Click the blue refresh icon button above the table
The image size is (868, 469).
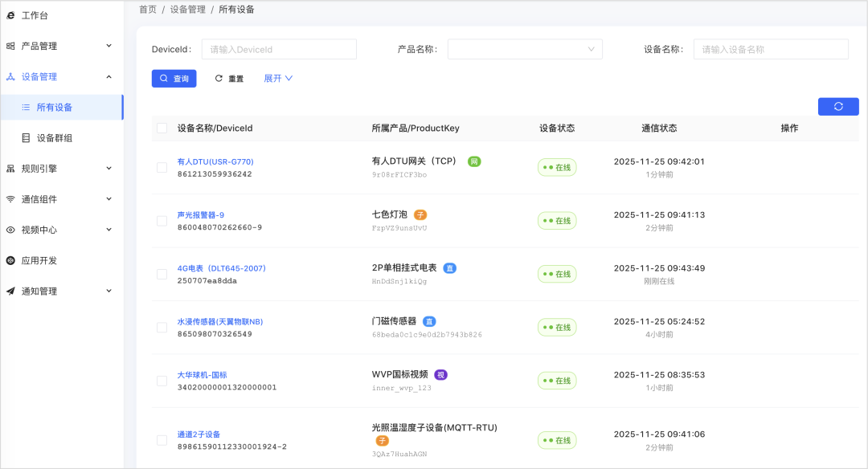(838, 107)
